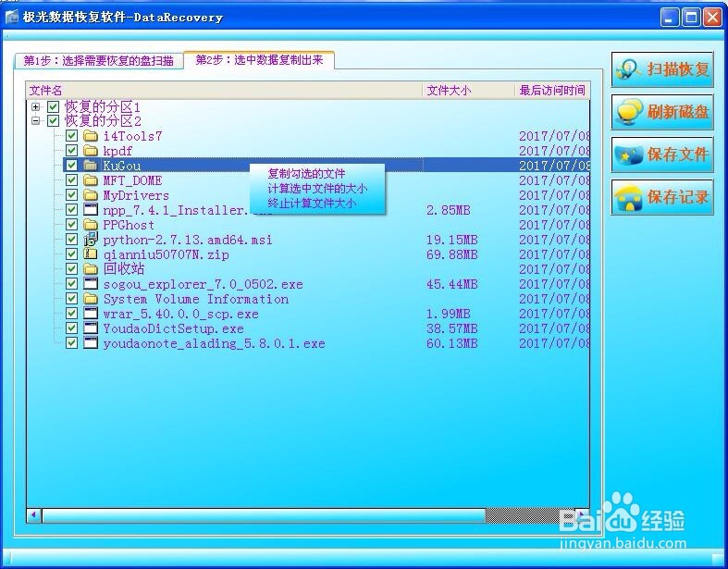Image resolution: width=728 pixels, height=569 pixels.
Task: Click the KuGou folder icon
Action: (x=90, y=166)
